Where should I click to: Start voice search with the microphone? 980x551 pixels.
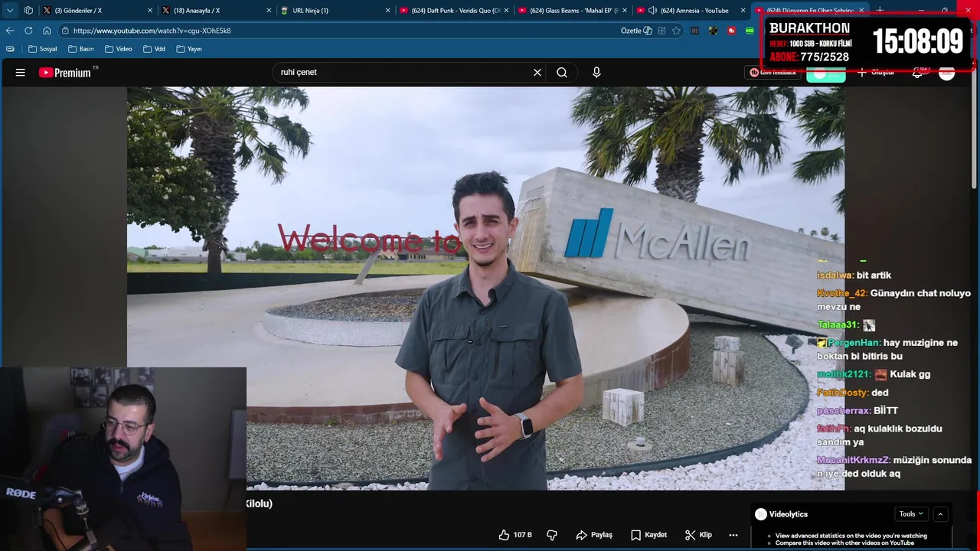click(596, 73)
